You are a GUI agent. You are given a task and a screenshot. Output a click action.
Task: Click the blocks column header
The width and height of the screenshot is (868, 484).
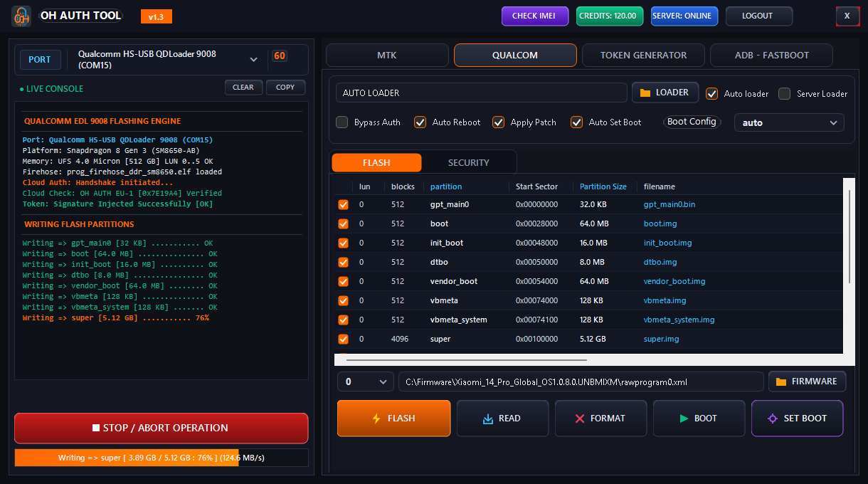(403, 186)
